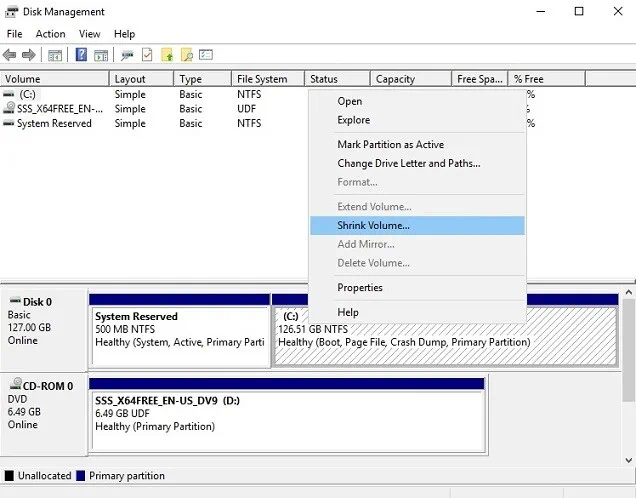Choose Mark Partition as Active
The width and height of the screenshot is (636, 498).
[390, 145]
